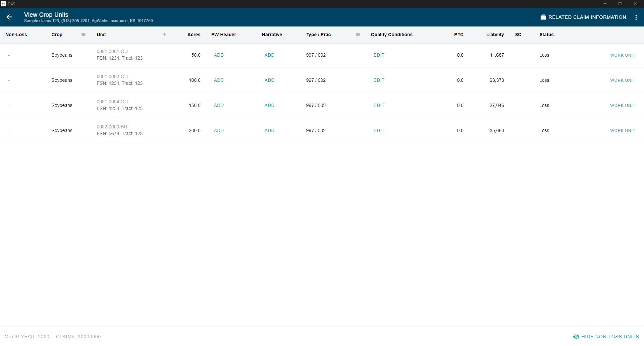The image size is (644, 346).
Task: Click liability value 23,373
Action: coord(497,80)
